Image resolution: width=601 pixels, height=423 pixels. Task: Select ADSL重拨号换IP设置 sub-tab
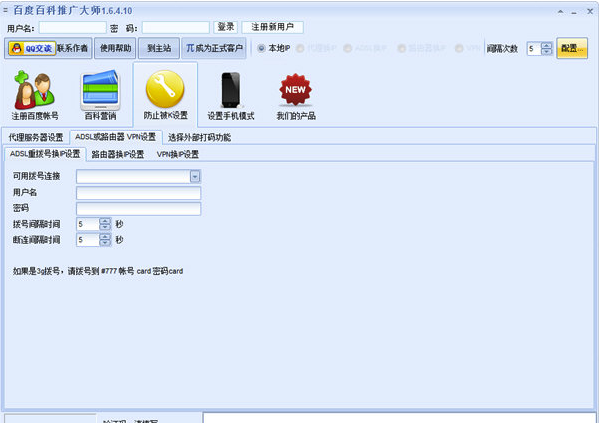(x=45, y=154)
